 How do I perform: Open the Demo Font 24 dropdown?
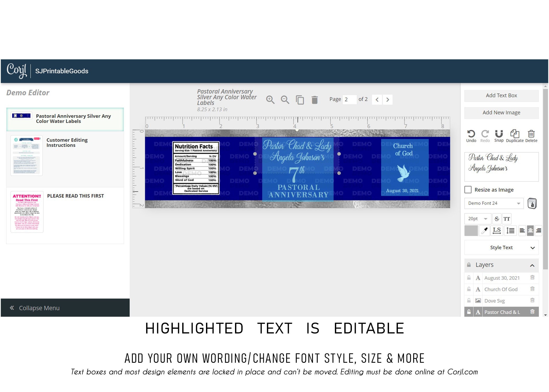click(x=494, y=203)
